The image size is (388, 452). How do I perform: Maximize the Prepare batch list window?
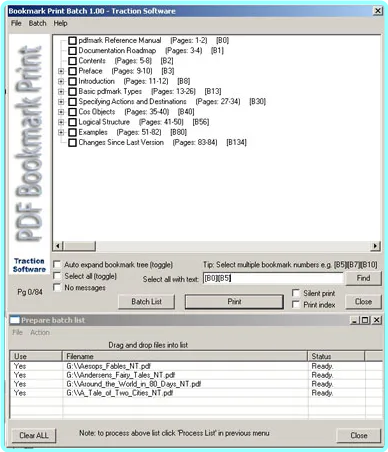point(365,320)
